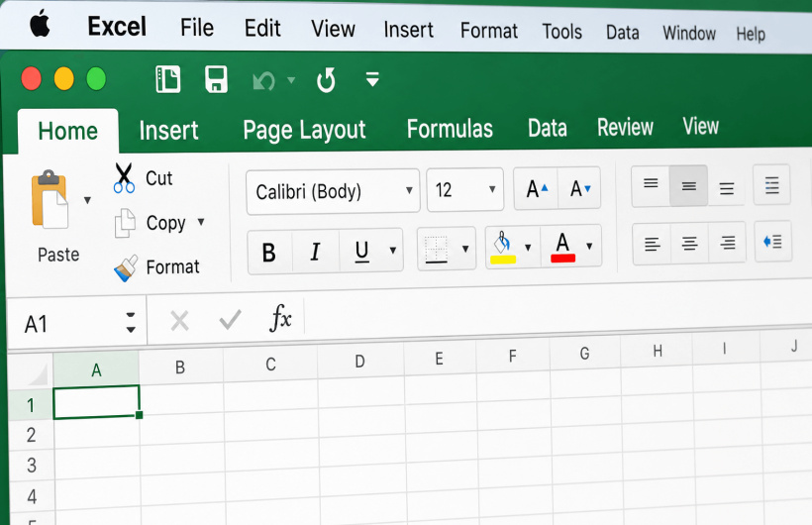Expand the Copy options arrow
Viewport: 812px width, 525px height.
tap(201, 222)
